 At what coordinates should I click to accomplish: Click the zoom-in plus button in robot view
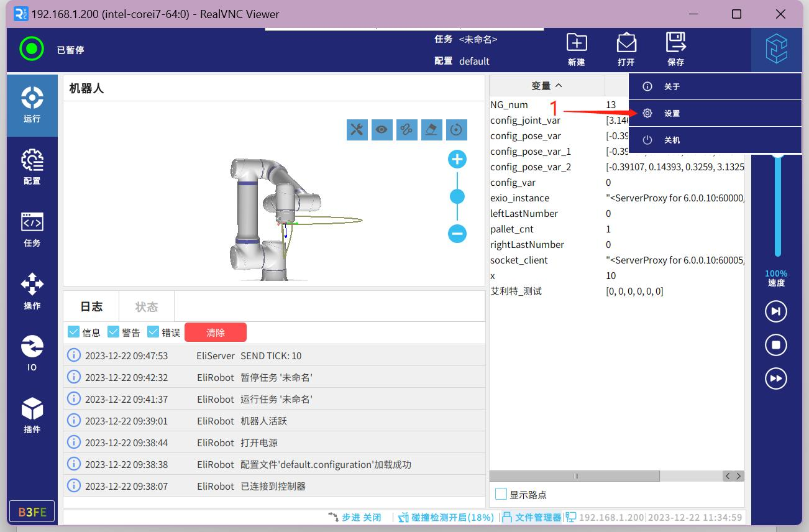[457, 160]
